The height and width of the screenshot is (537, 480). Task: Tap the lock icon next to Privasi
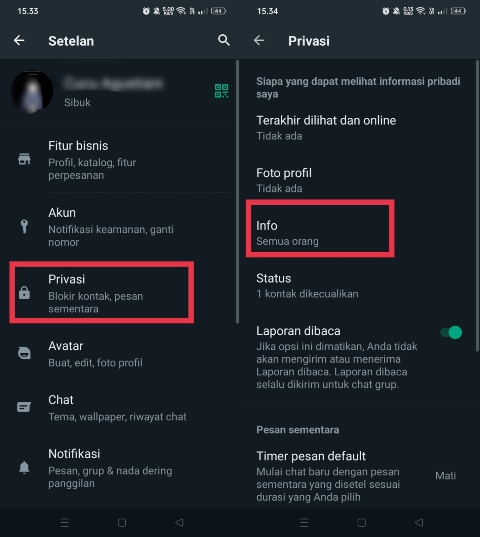click(24, 293)
